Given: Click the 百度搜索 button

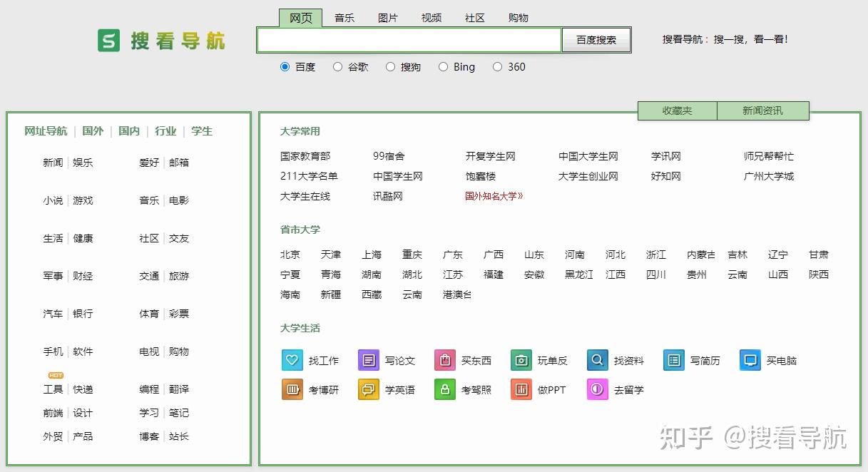Looking at the screenshot, I should pos(596,40).
